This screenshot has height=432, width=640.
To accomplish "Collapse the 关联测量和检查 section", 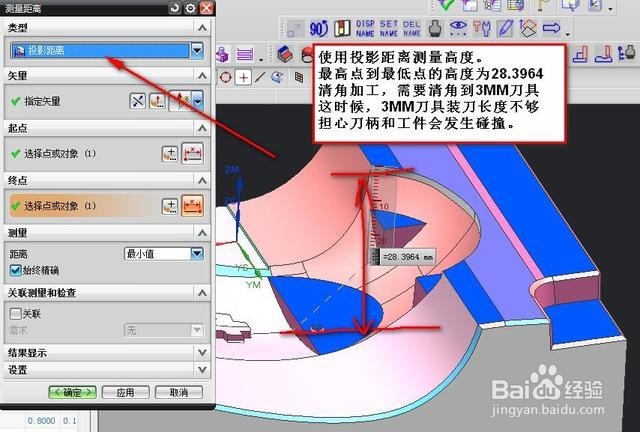I will click(x=202, y=293).
